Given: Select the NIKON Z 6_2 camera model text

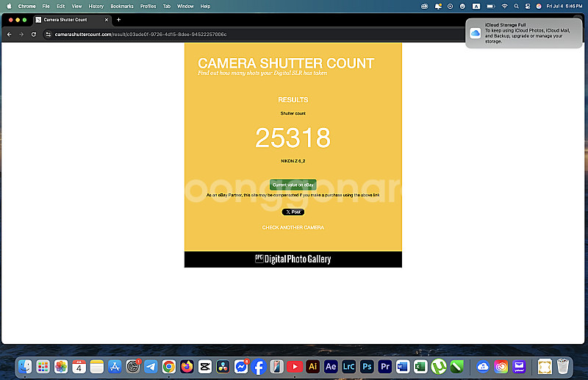Looking at the screenshot, I should (x=293, y=161).
